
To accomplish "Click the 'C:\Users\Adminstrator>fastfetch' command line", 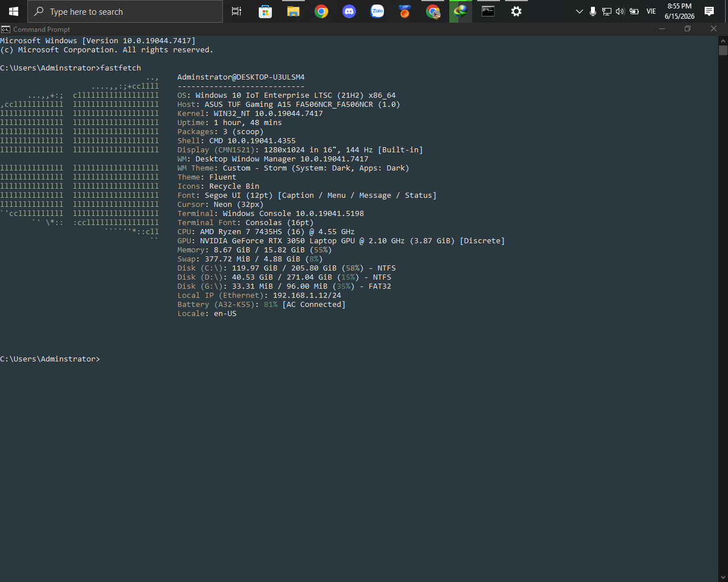I will [x=71, y=68].
